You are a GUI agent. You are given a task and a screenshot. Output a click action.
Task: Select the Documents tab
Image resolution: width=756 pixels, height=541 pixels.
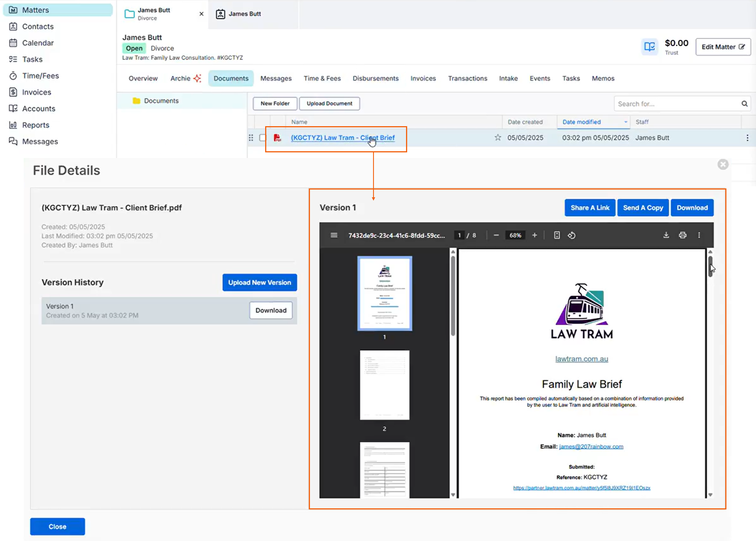pos(231,78)
